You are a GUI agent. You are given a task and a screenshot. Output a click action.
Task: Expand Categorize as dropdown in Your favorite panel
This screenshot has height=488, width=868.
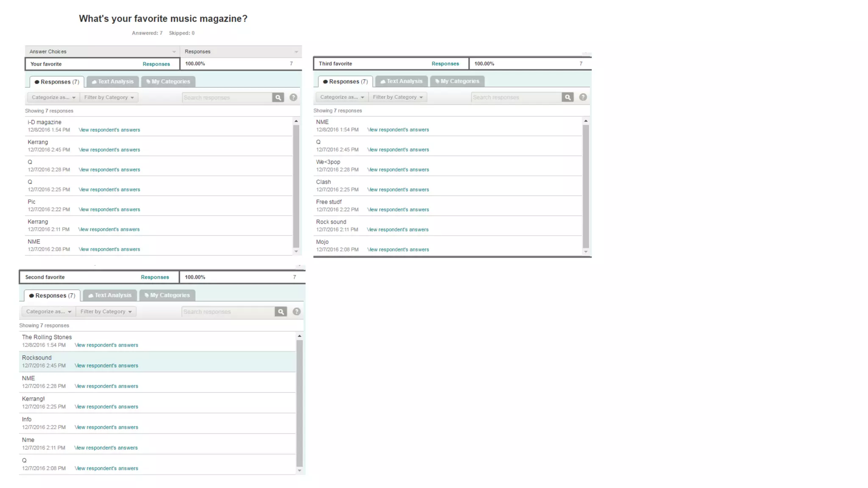[53, 97]
